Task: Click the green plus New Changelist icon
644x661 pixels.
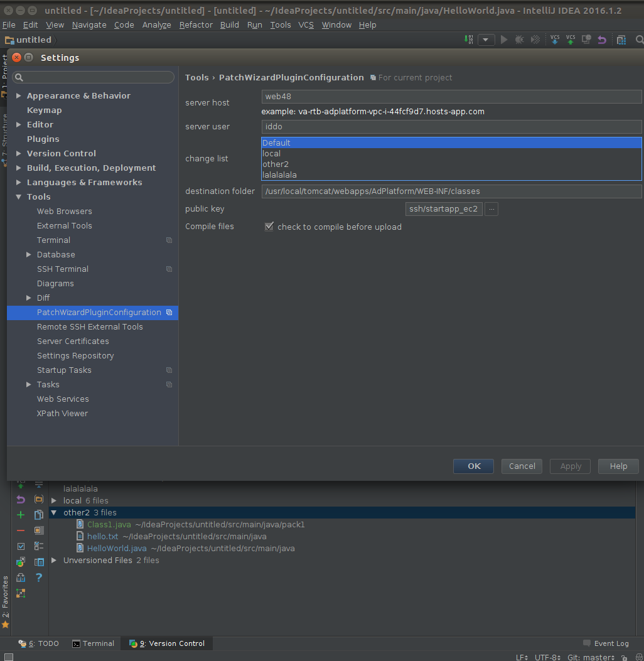Action: [21, 515]
